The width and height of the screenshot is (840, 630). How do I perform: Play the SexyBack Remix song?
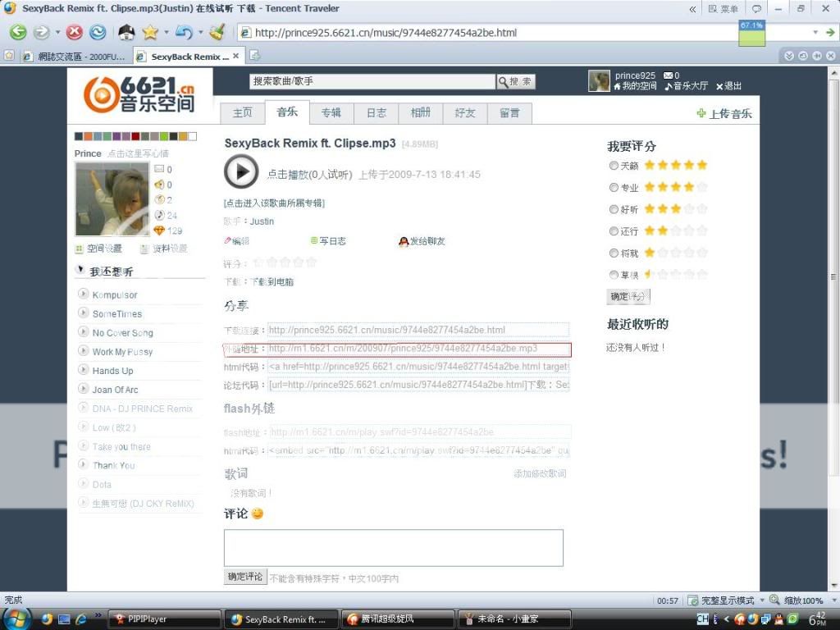(240, 171)
